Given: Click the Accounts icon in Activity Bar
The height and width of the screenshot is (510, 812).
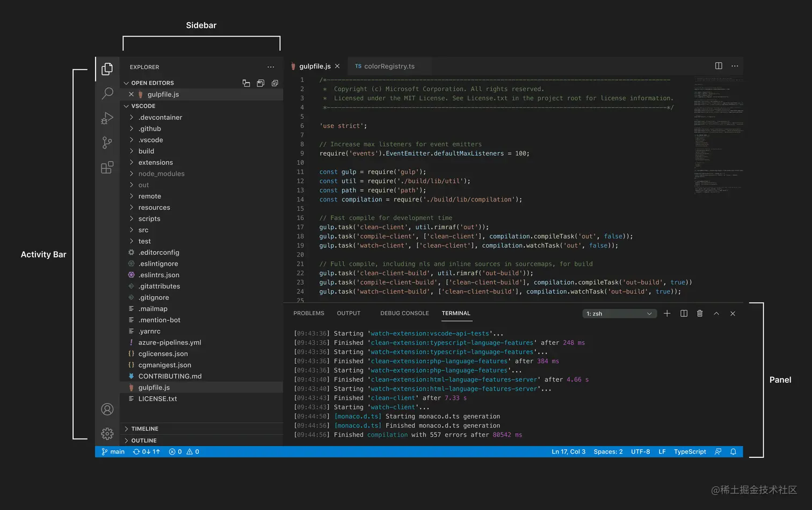Looking at the screenshot, I should (x=107, y=409).
